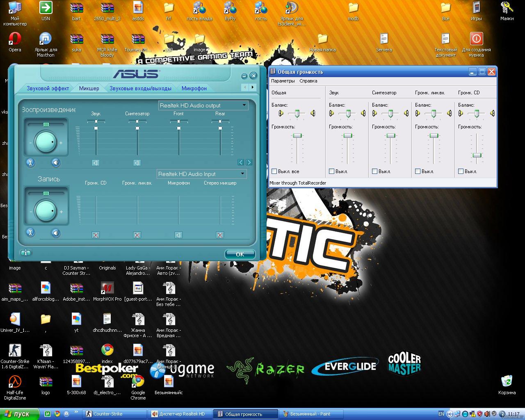This screenshot has width=525, height=420.
Task: Open the index Chrome file icon
Action: pyautogui.click(x=107, y=354)
